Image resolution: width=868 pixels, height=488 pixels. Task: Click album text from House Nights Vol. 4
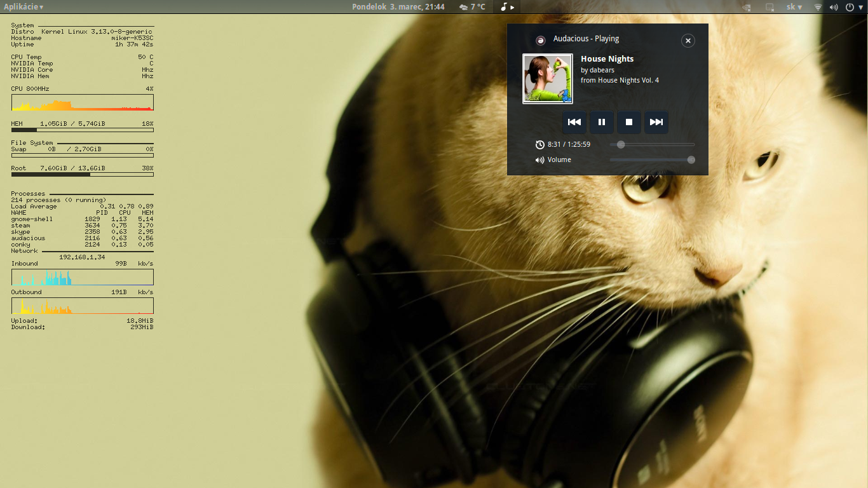click(620, 80)
